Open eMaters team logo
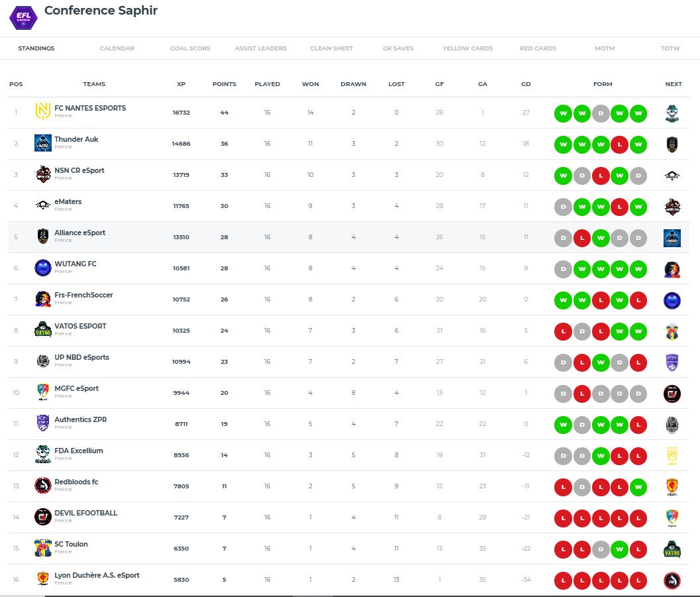Image resolution: width=700 pixels, height=597 pixels. tap(43, 205)
